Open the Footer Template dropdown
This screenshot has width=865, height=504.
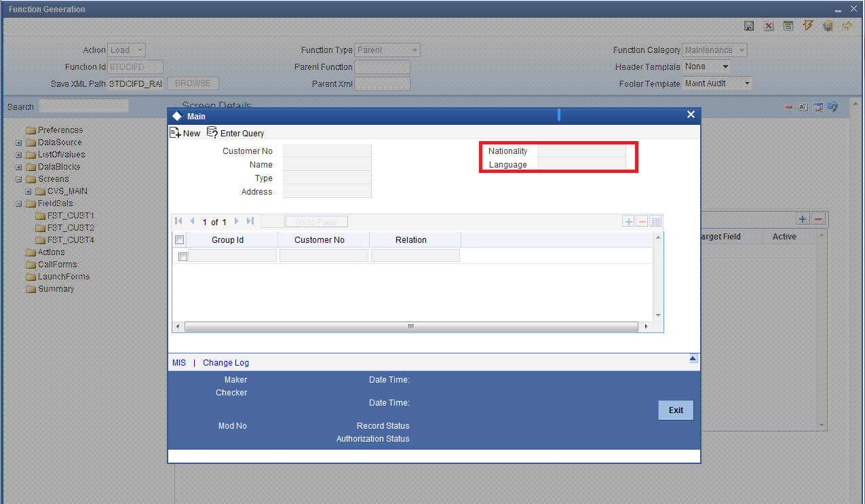tap(718, 83)
